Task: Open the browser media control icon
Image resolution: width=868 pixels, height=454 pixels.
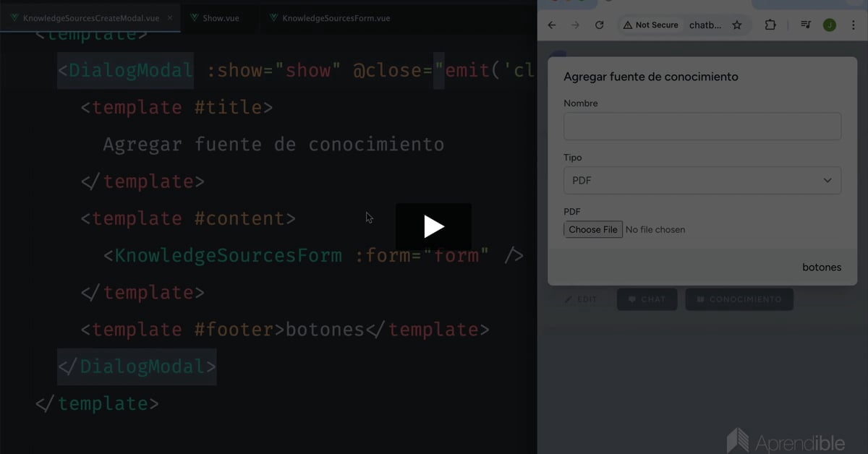Action: point(805,25)
